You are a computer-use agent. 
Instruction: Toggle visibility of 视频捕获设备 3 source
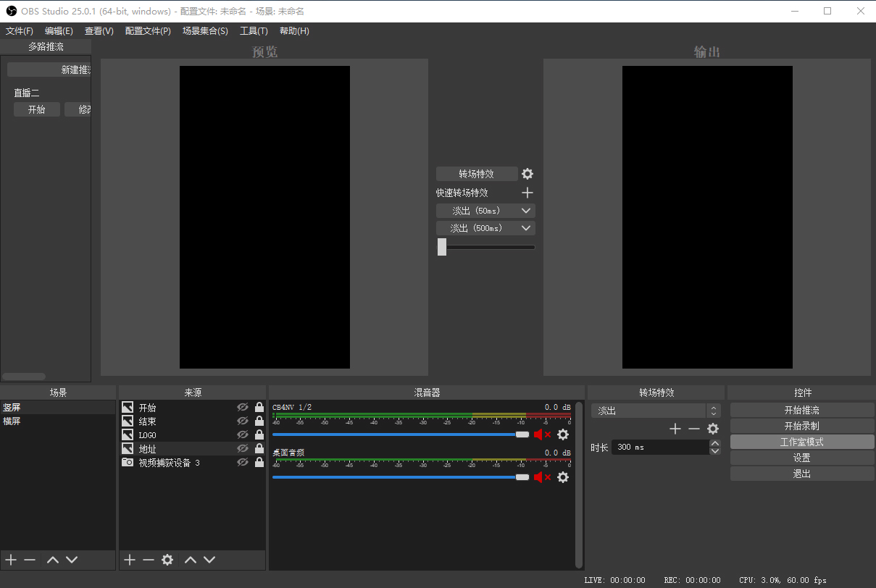pos(243,463)
